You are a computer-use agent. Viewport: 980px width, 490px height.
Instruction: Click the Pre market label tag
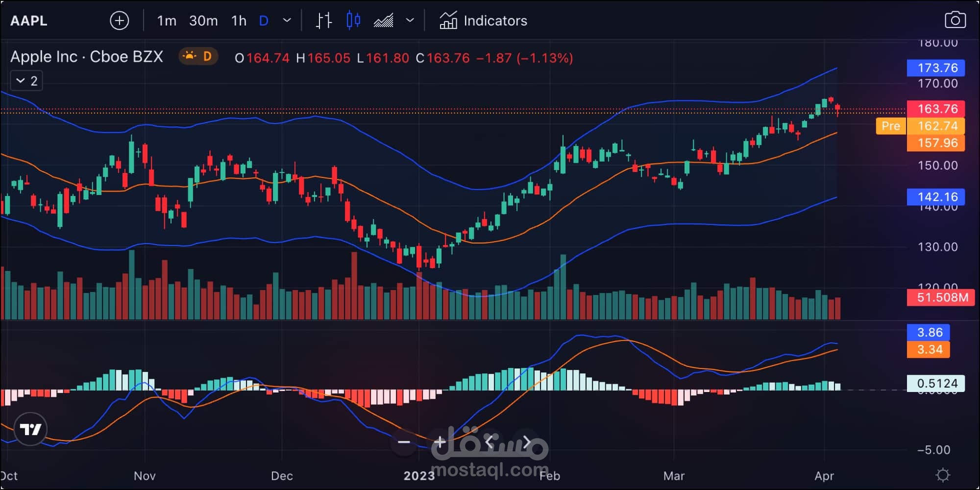coord(890,126)
